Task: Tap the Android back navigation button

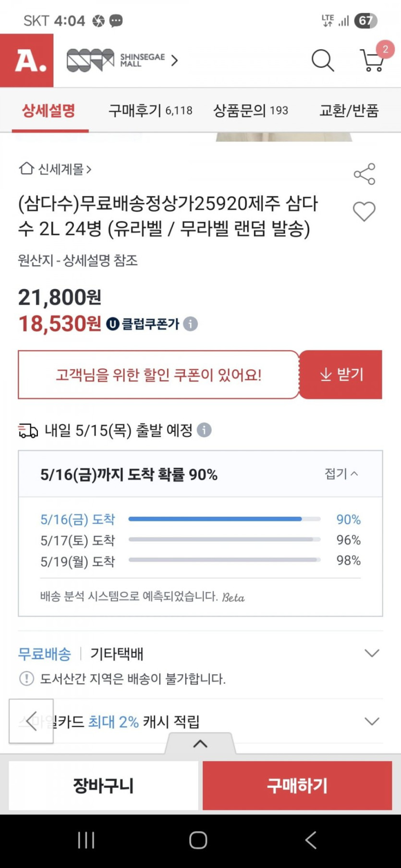Action: pos(311,840)
